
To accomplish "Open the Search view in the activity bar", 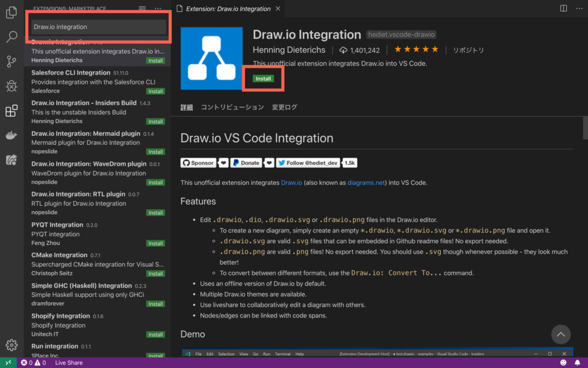I will point(12,37).
